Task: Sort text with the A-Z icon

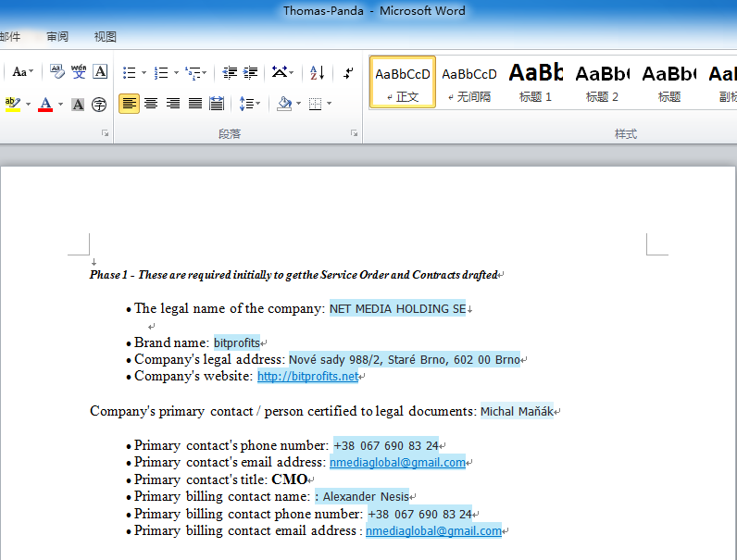Action: tap(318, 73)
